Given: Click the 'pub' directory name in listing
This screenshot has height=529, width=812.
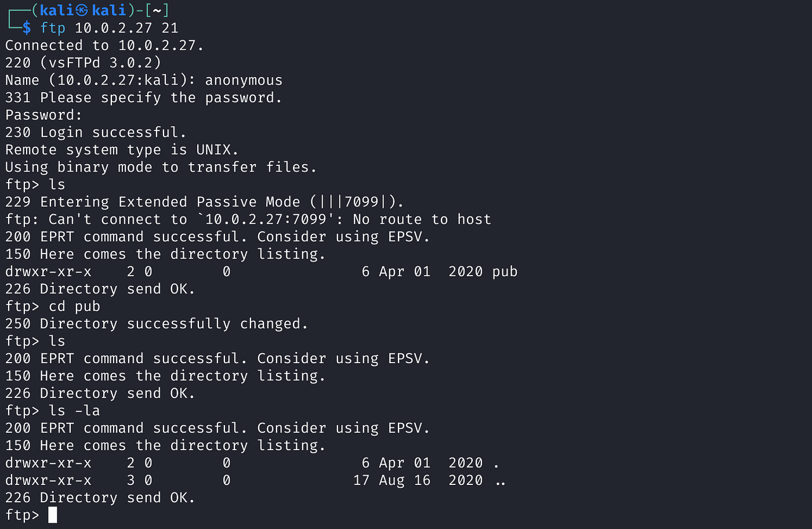Looking at the screenshot, I should 505,271.
